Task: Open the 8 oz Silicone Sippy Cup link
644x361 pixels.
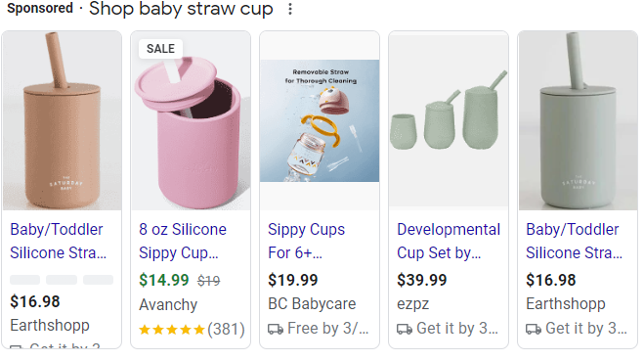Action: 183,241
